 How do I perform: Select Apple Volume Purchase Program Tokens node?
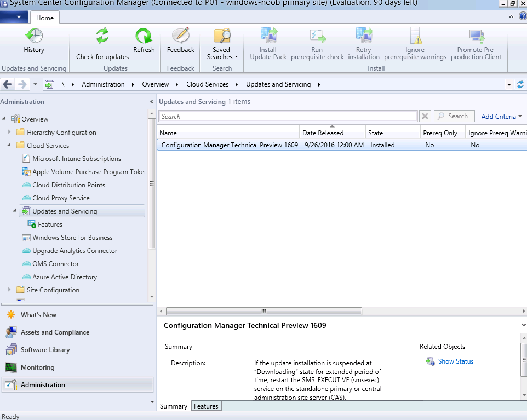[x=83, y=172]
